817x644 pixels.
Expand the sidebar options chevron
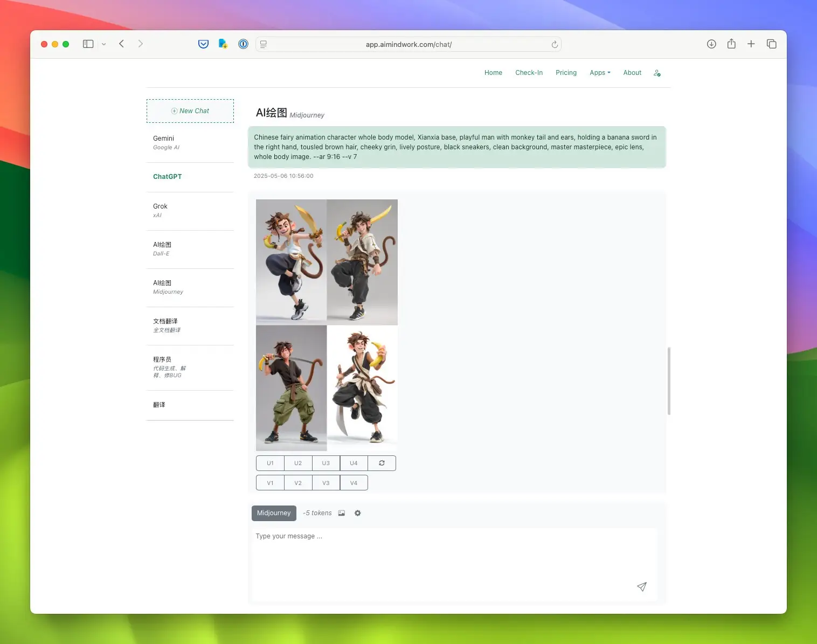(x=103, y=44)
